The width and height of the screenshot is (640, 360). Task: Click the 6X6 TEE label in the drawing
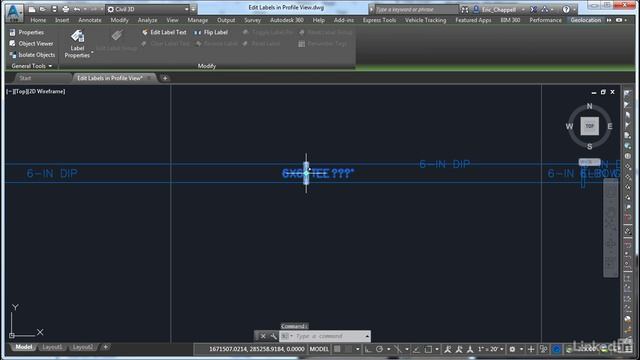tap(318, 173)
